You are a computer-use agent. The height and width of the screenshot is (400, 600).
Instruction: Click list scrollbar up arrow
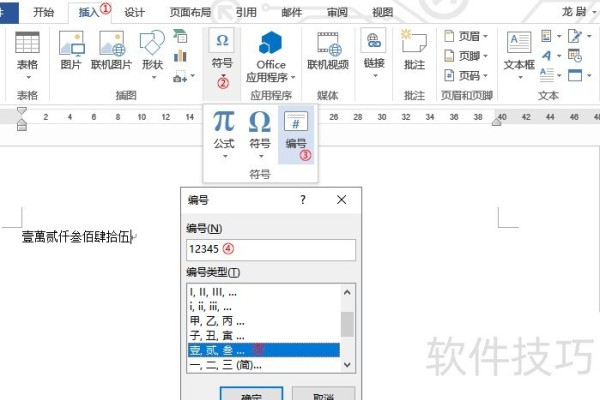pos(347,292)
